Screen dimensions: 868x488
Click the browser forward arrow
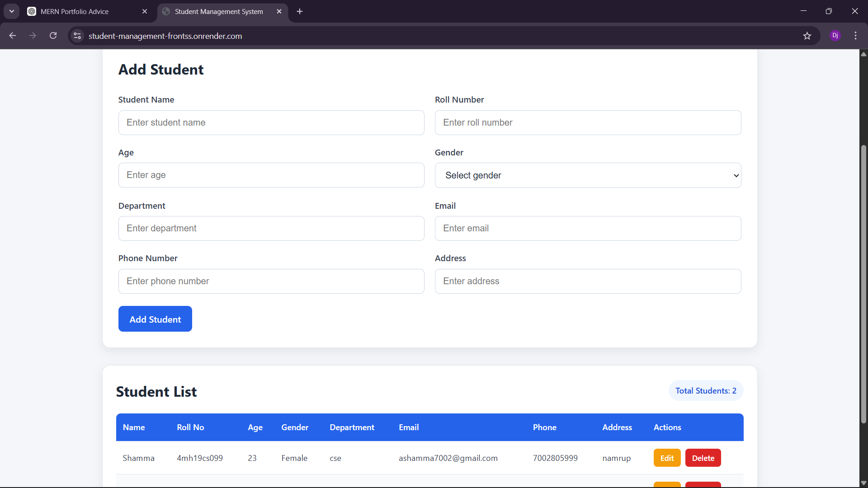(x=33, y=36)
